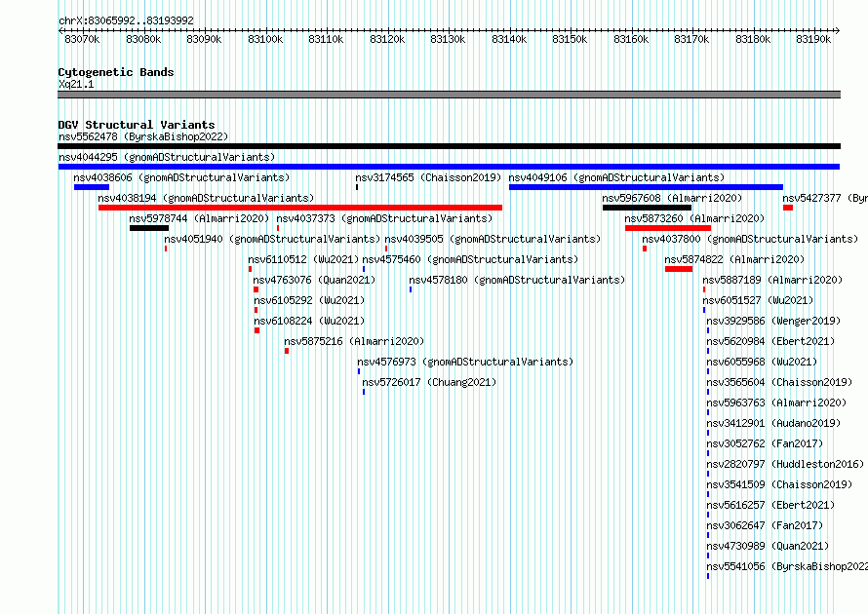Image resolution: width=868 pixels, height=614 pixels.
Task: Open nsv5726017 (Chuang2021) label
Action: point(429,382)
